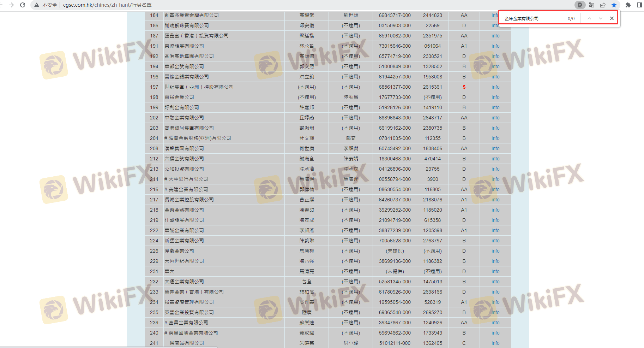Image resolution: width=644 pixels, height=348 pixels.
Task: Select registration number 51012111-000
Action: coord(395,343)
